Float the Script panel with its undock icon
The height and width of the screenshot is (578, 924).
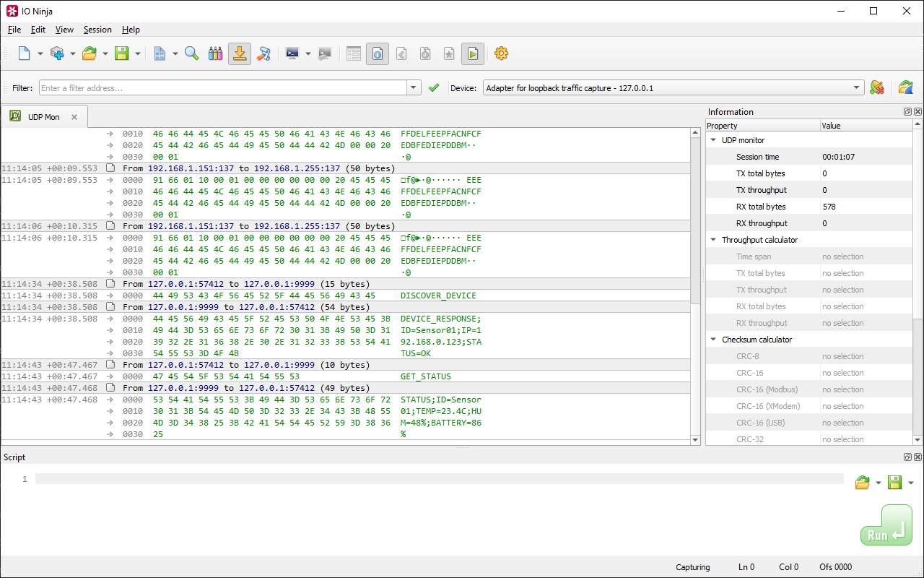pyautogui.click(x=907, y=457)
